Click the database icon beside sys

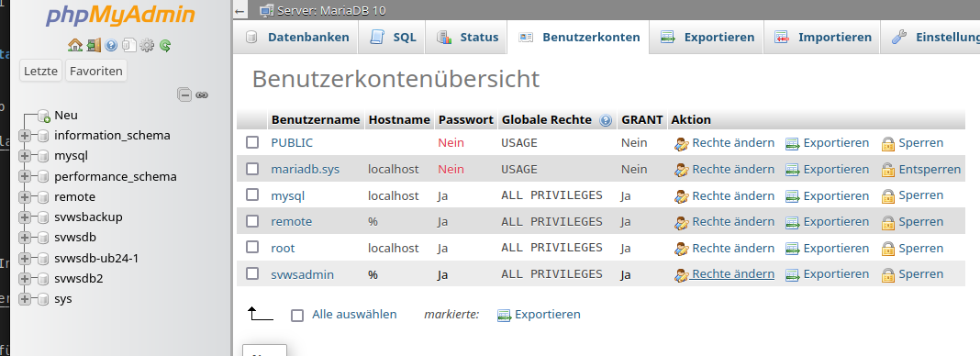pos(43,299)
